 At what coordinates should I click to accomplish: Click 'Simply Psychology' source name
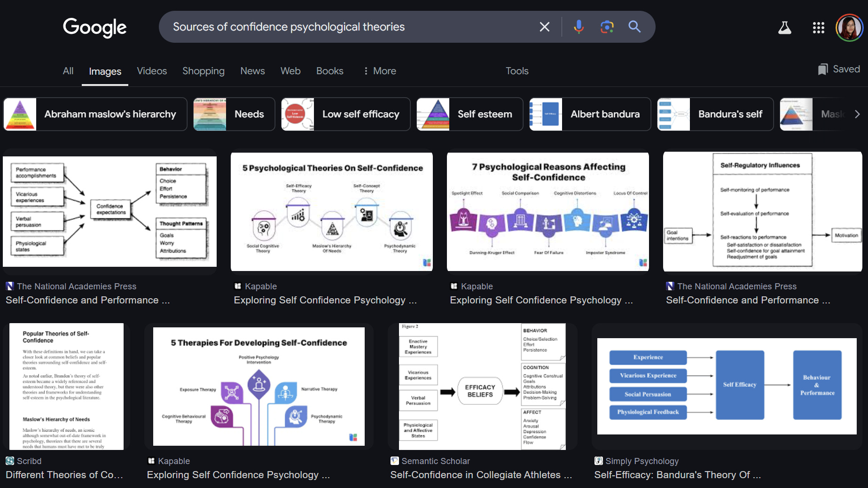(642, 461)
